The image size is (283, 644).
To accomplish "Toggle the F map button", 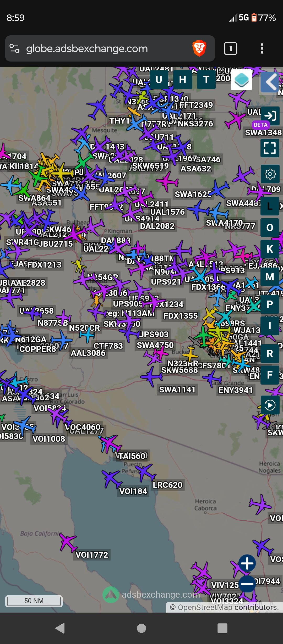I will (x=270, y=375).
